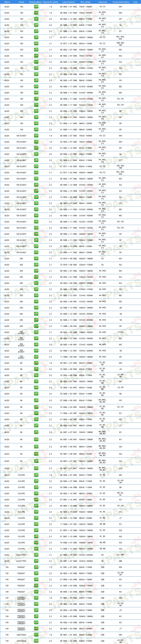
Task: Click the Oznaczenie silnika column header
Action: [x=121, y=2]
